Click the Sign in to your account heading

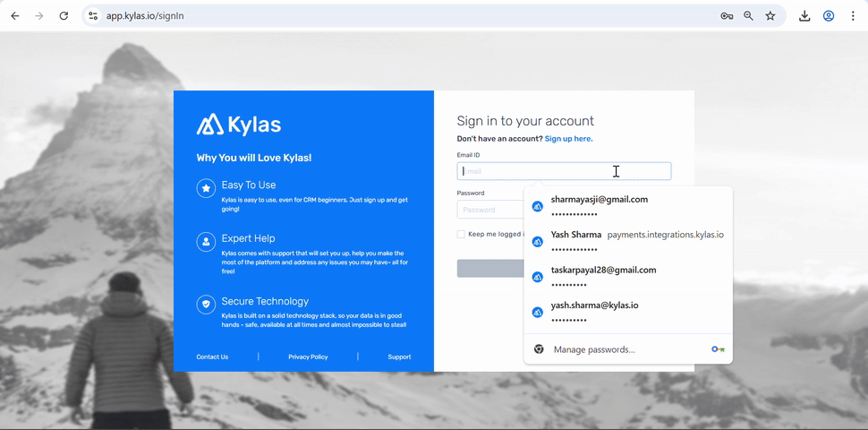525,121
